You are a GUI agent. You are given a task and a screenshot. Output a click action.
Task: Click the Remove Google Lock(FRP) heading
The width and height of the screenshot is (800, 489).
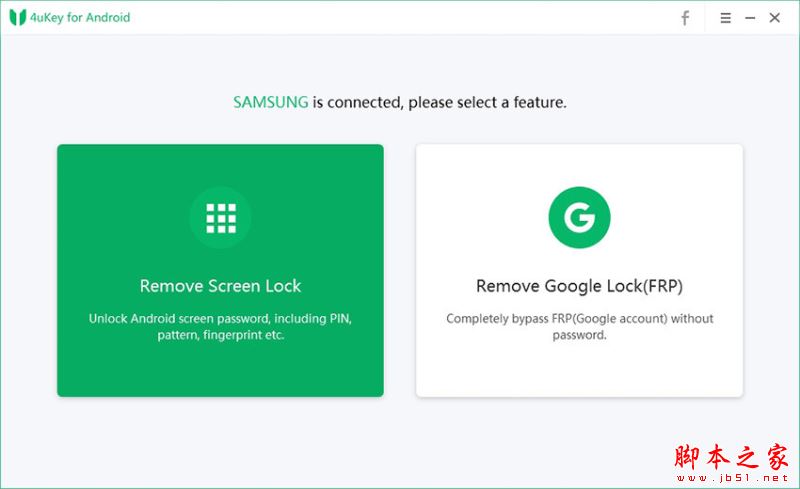(x=579, y=286)
